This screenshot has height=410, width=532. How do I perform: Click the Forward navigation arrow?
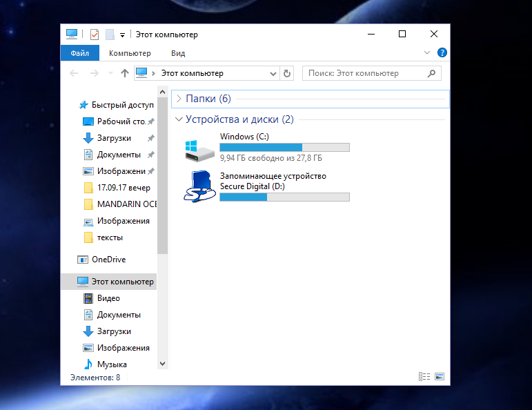click(x=95, y=73)
